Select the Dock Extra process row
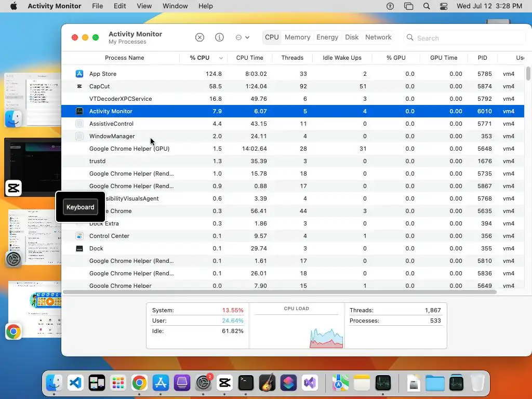 pos(292,223)
